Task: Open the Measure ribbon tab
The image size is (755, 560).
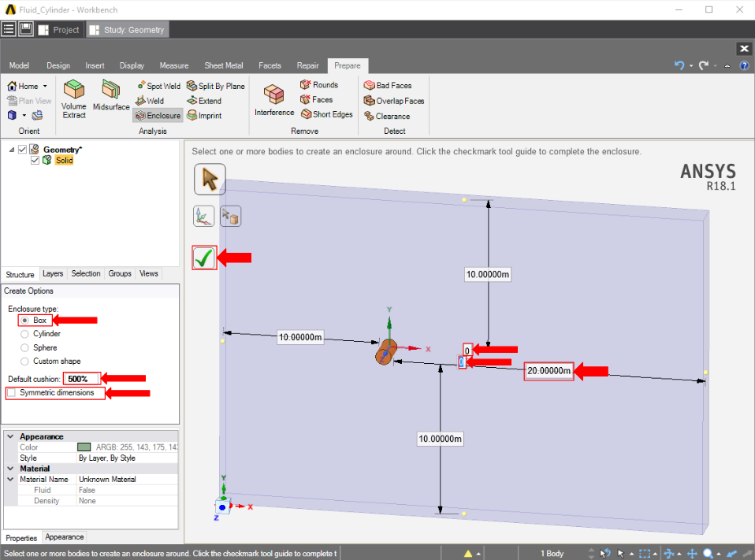Action: 174,65
